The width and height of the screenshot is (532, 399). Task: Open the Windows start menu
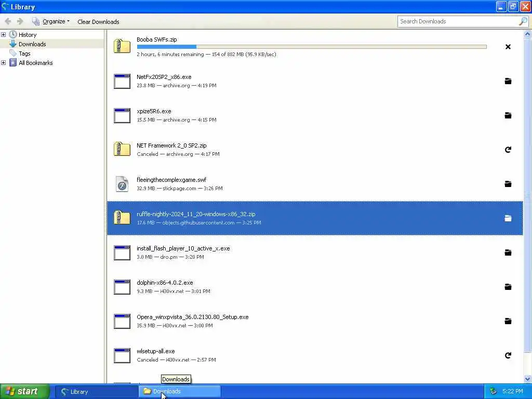coord(25,391)
